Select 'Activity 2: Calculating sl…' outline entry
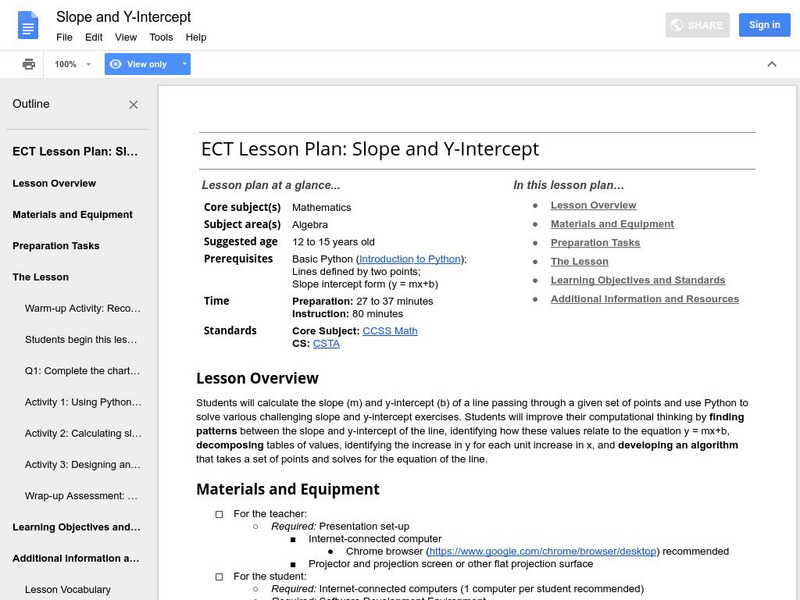This screenshot has height=600, width=800. tap(82, 433)
